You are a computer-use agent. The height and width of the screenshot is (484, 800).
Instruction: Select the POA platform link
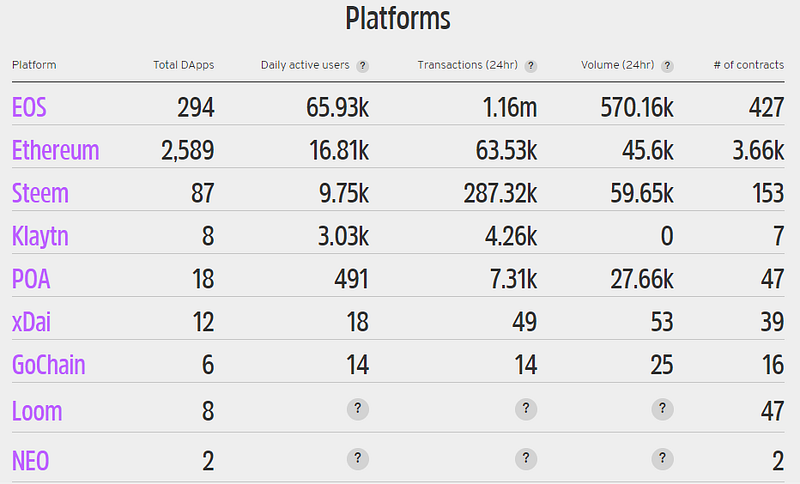click(x=31, y=279)
